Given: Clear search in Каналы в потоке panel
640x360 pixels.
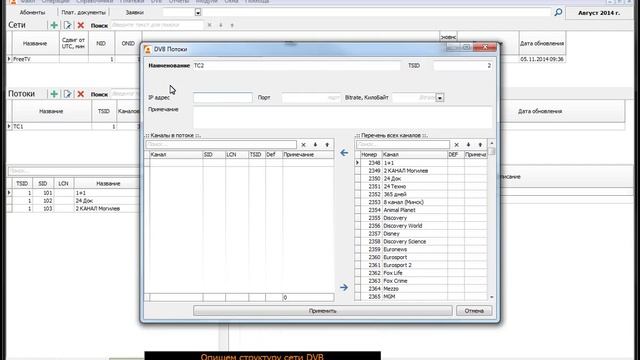Looking at the screenshot, I should [x=303, y=145].
